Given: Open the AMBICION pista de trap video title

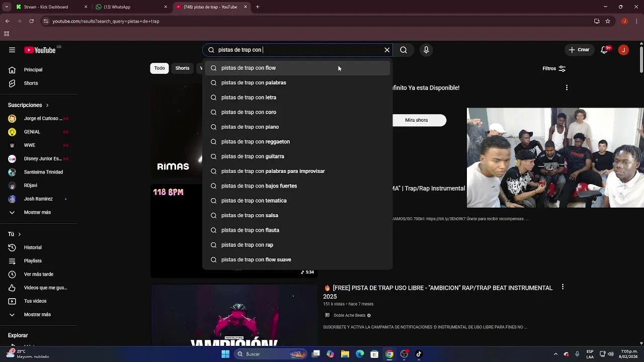Looking at the screenshot, I should (x=438, y=292).
